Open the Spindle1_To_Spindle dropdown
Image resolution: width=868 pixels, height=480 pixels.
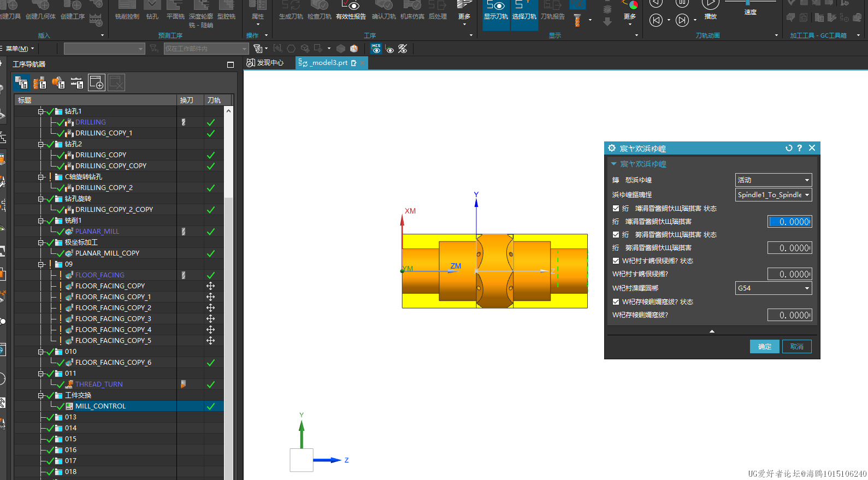(773, 195)
